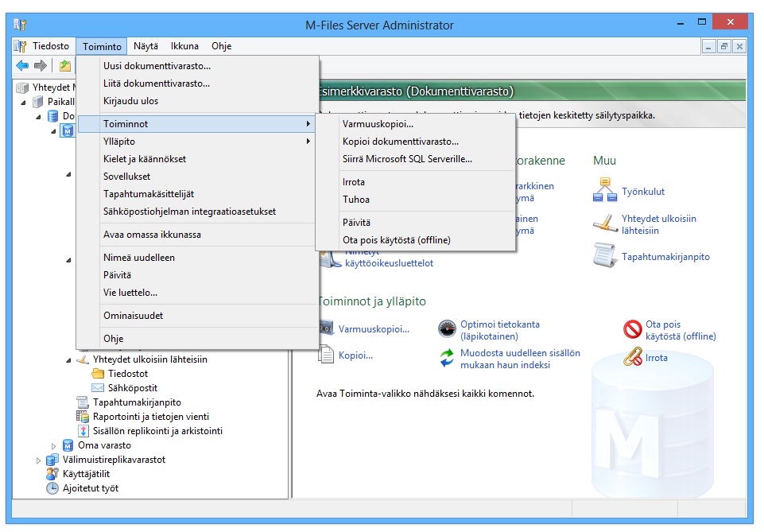The height and width of the screenshot is (532, 764).
Task: Click the Muodosta uudelleen indeksi green arrows icon
Action: (x=447, y=358)
